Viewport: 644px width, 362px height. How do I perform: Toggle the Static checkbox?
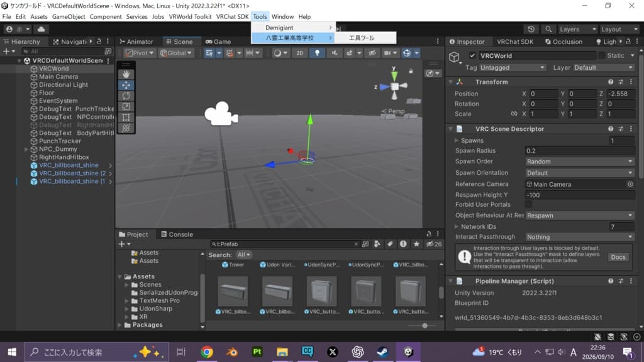(x=602, y=55)
